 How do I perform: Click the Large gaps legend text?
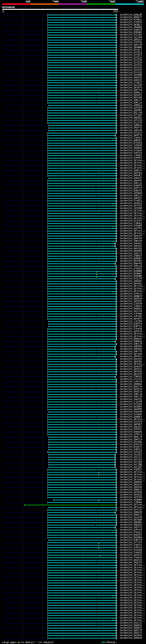[x=28, y=642]
